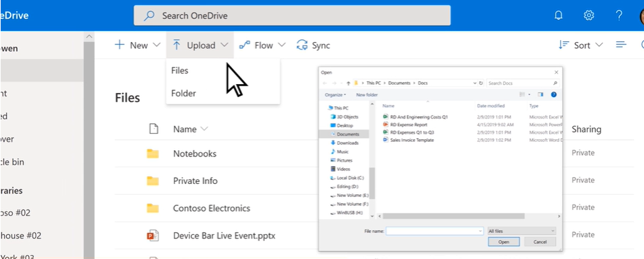644x259 pixels.
Task: Click Documents in the dialog breadcrumb path
Action: point(400,83)
